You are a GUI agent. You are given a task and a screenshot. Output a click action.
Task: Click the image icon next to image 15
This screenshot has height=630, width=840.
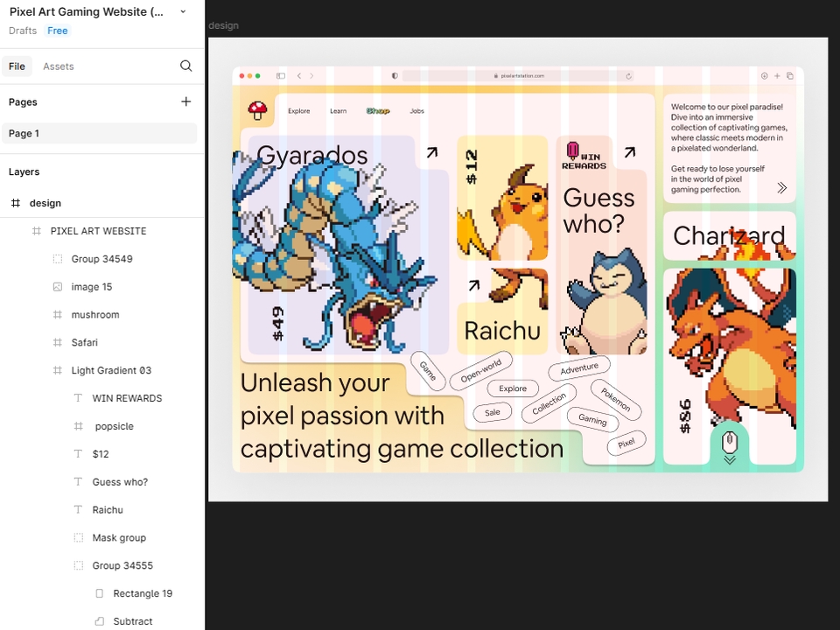[x=58, y=287]
